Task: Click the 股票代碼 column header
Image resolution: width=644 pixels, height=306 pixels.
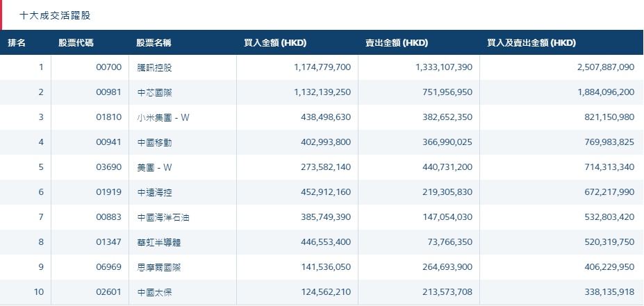Action: pyautogui.click(x=76, y=43)
